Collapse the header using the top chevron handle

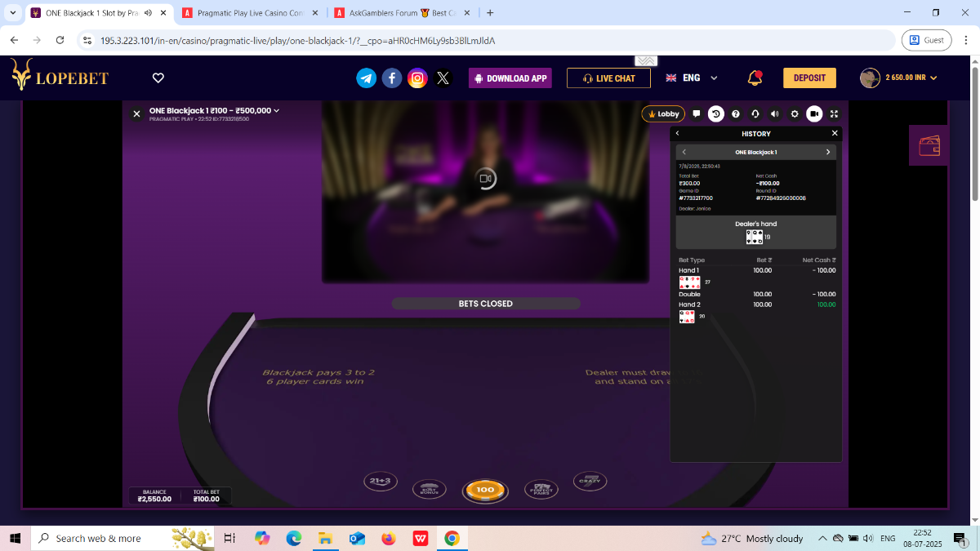[x=646, y=61]
